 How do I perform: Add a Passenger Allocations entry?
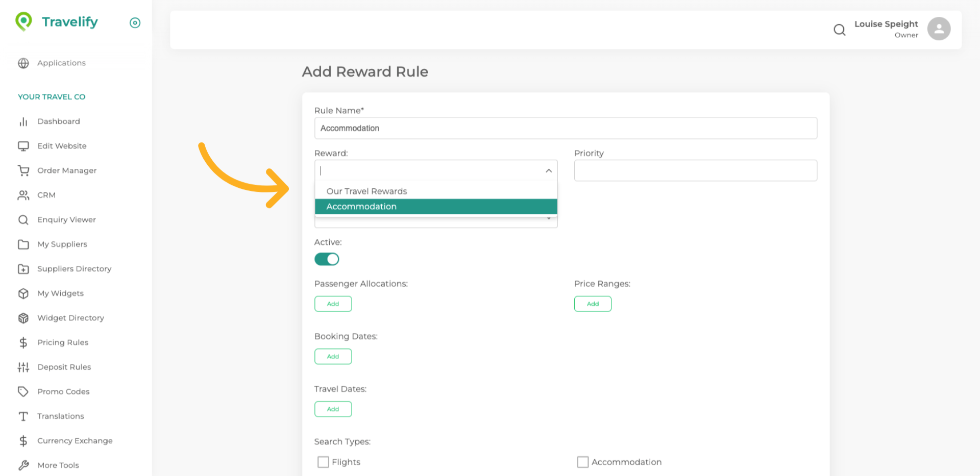click(333, 304)
